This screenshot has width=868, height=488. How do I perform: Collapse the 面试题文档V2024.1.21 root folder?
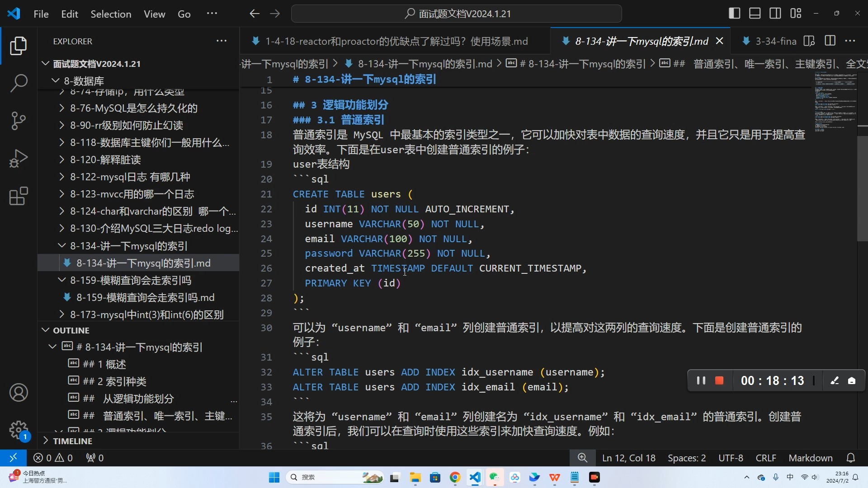coord(138,64)
